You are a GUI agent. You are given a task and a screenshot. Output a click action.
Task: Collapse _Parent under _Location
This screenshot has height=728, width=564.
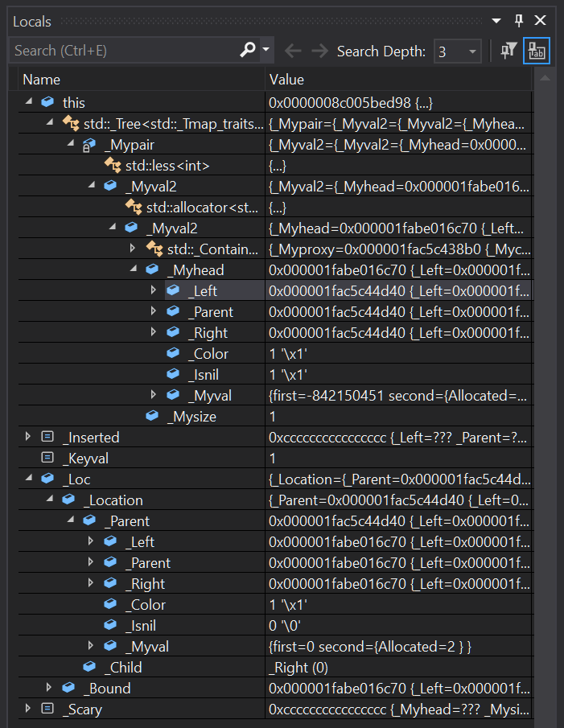tap(71, 519)
